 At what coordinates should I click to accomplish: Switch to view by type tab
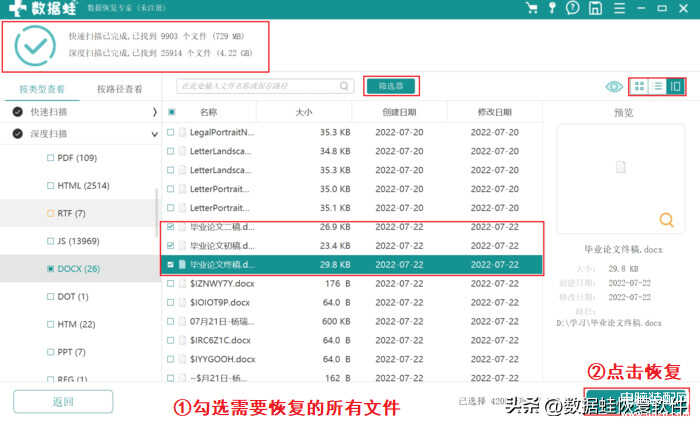click(42, 89)
